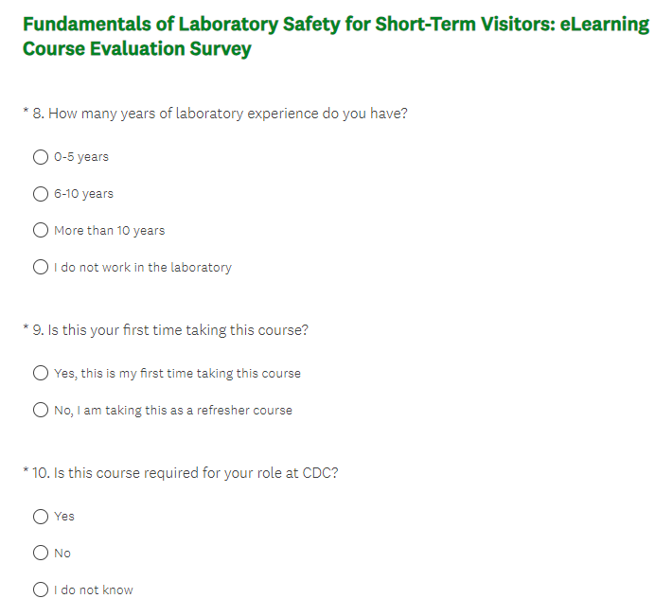672x616 pixels.
Task: Click the '6-10 years' label text
Action: (83, 194)
